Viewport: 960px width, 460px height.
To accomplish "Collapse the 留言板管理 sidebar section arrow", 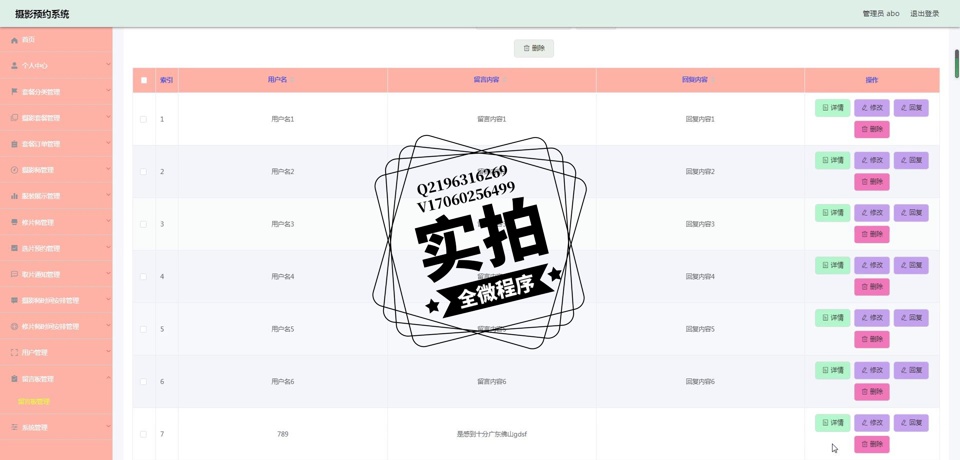I will (x=108, y=378).
